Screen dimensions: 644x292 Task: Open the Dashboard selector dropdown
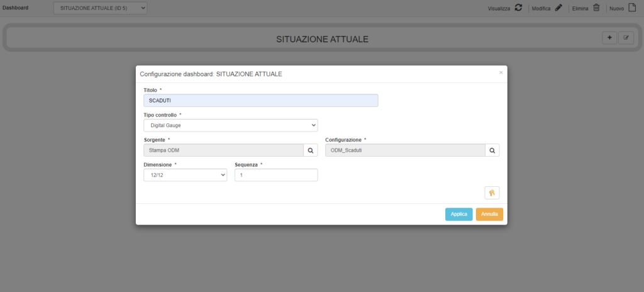tap(100, 8)
